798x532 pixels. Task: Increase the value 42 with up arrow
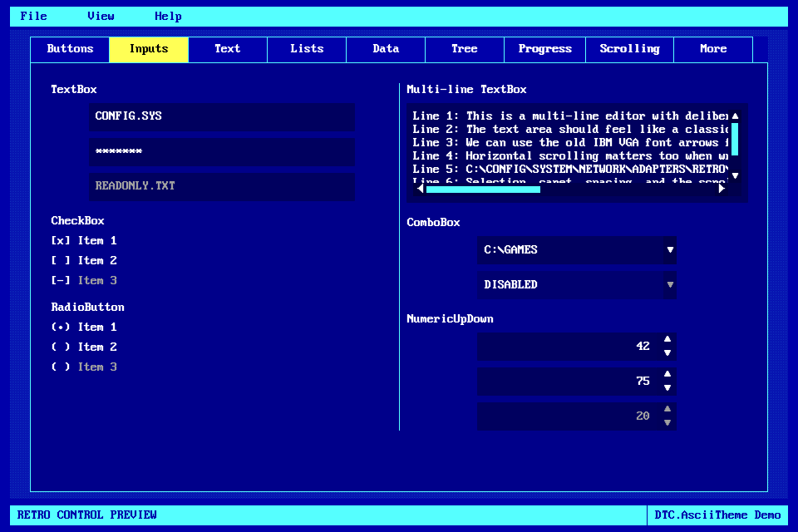click(667, 339)
